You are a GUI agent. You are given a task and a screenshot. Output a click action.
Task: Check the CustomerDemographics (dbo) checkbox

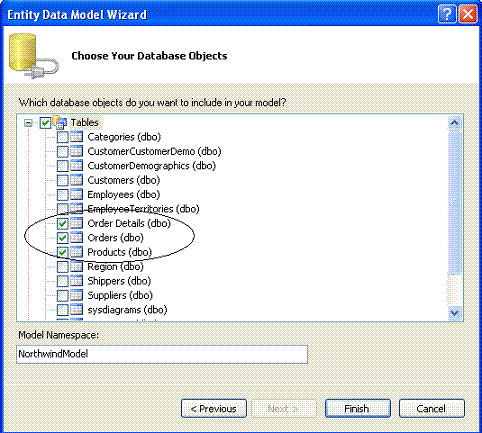[63, 166]
